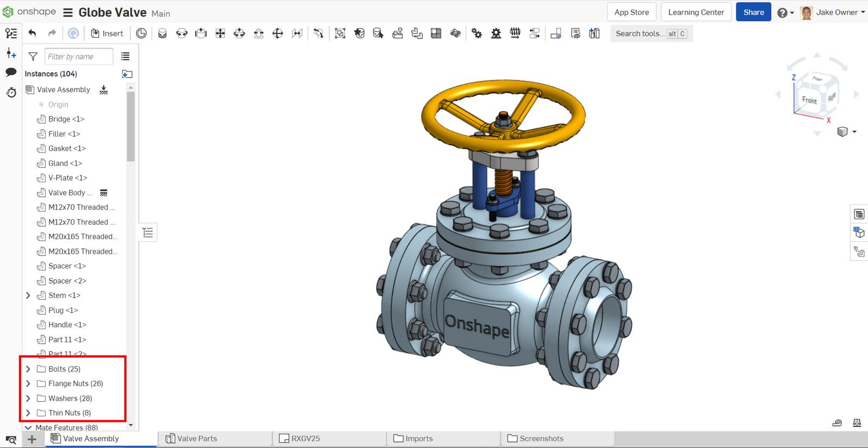Open the Onshape hamburger document menu
This screenshot has width=868, height=448.
tap(68, 12)
